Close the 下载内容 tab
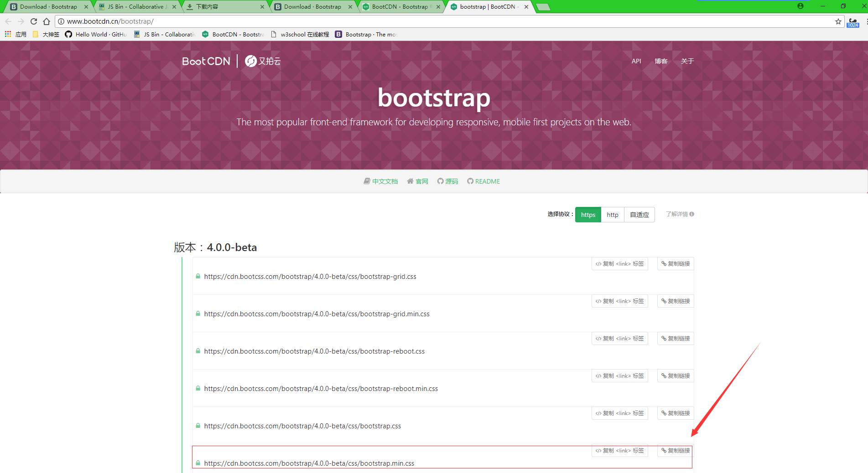 click(262, 7)
